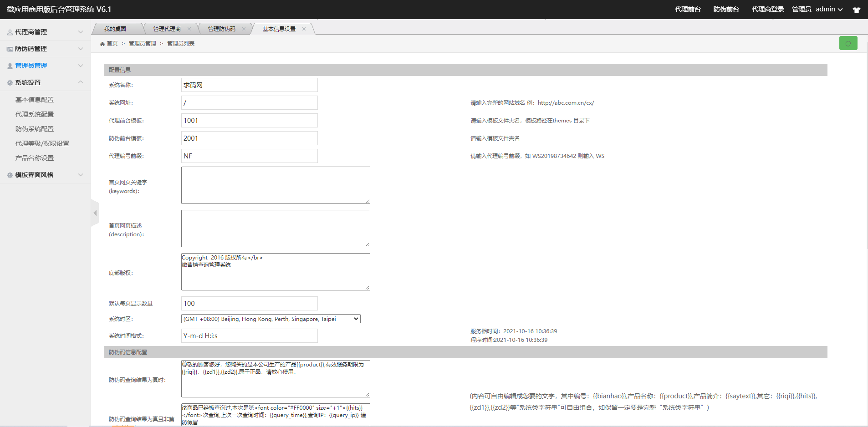The image size is (868, 427).
Task: Collapse the left sidebar with arrow handle
Action: pos(95,213)
